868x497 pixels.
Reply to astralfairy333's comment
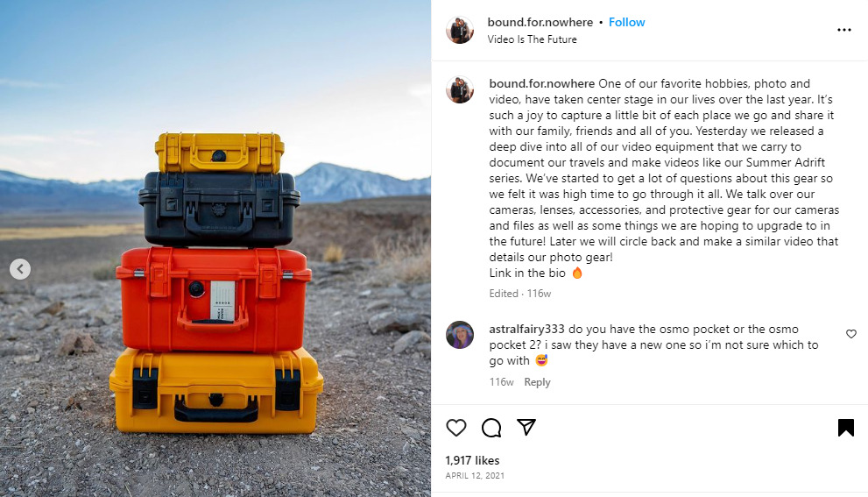537,382
